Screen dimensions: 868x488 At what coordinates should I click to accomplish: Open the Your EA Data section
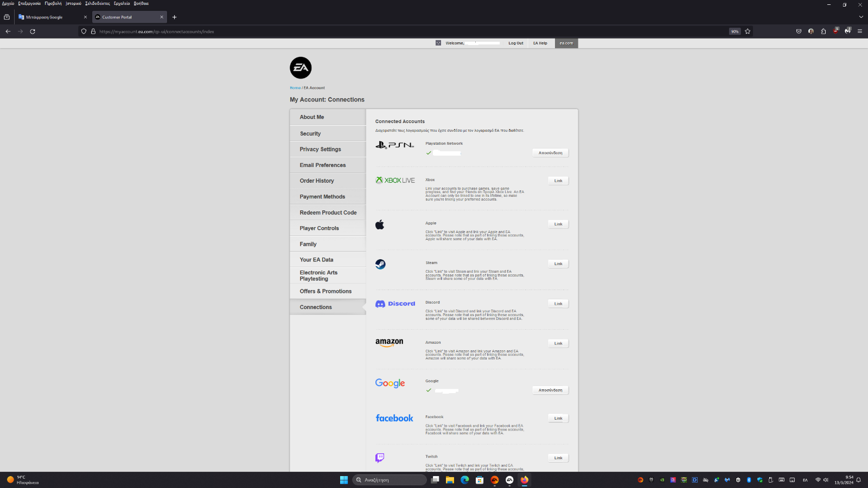pos(328,260)
